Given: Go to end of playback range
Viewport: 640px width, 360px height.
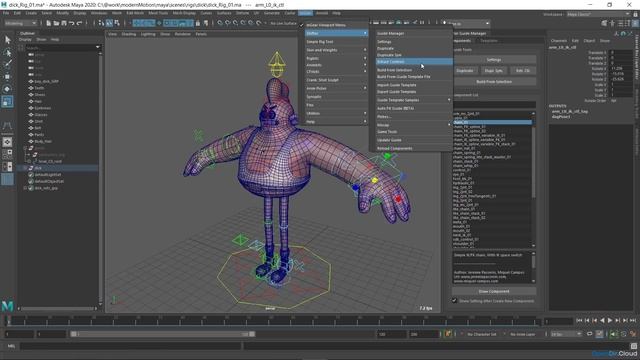Looking at the screenshot, I should click(633, 321).
